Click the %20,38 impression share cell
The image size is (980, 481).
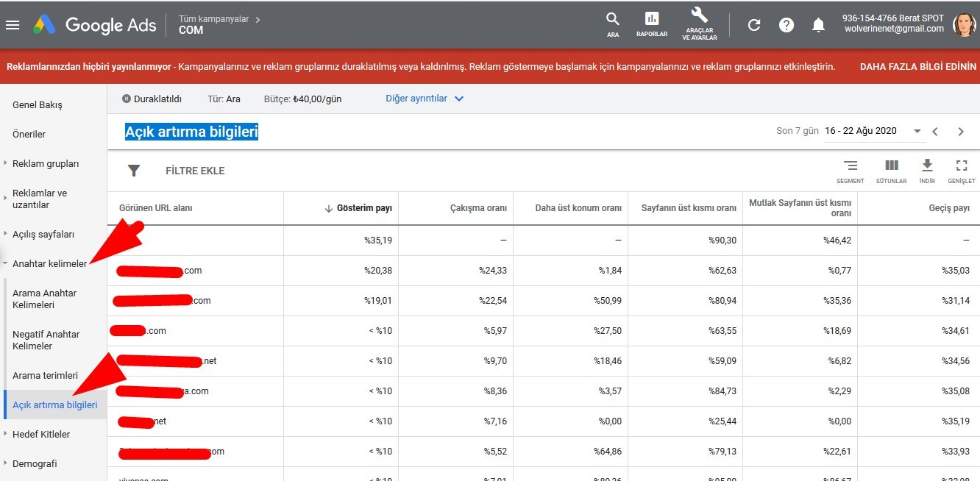[378, 270]
